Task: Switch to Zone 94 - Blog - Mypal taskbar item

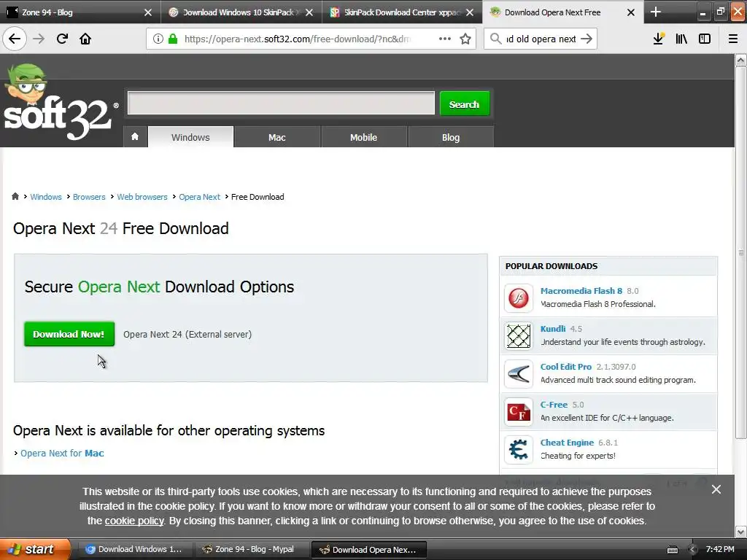Action: (x=252, y=549)
